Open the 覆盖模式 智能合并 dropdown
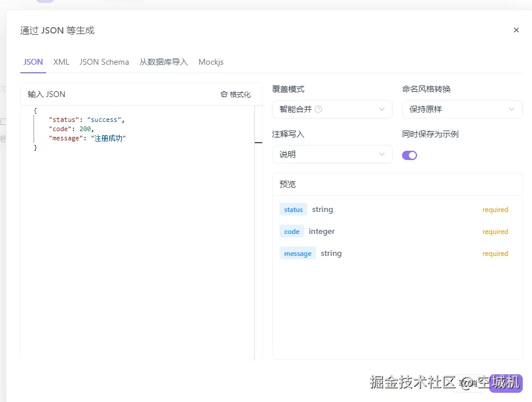 click(x=332, y=109)
